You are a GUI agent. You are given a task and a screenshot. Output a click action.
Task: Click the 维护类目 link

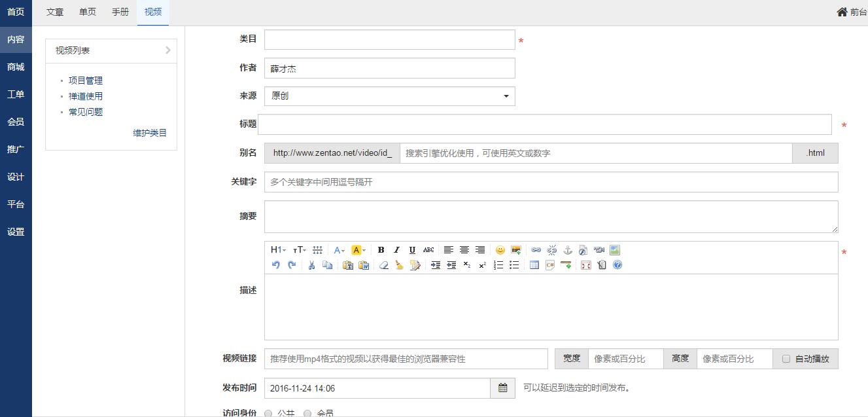(150, 133)
